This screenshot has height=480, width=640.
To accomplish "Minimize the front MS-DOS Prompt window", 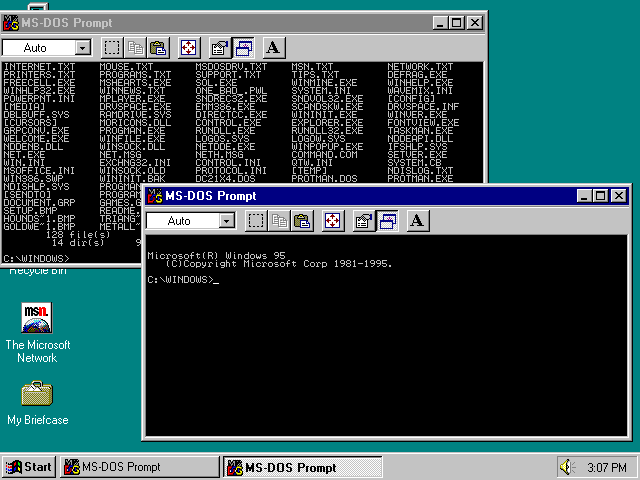I will pos(584,196).
